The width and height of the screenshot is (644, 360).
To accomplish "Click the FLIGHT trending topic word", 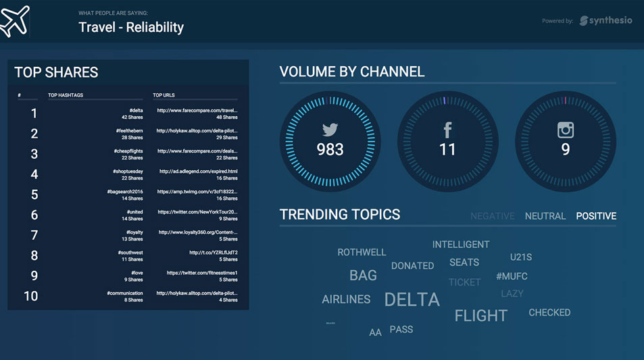I will click(481, 315).
